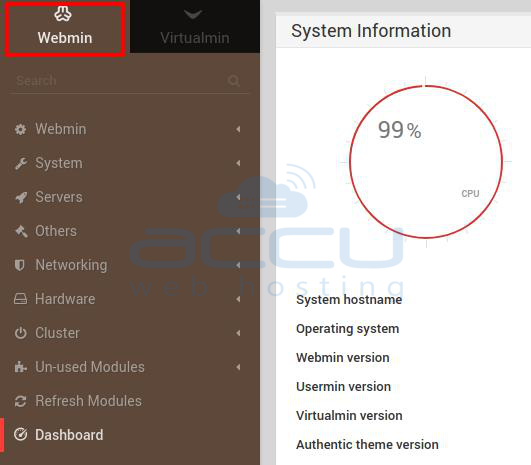Click the shield icon beside Networking
The image size is (531, 465).
[x=20, y=265]
